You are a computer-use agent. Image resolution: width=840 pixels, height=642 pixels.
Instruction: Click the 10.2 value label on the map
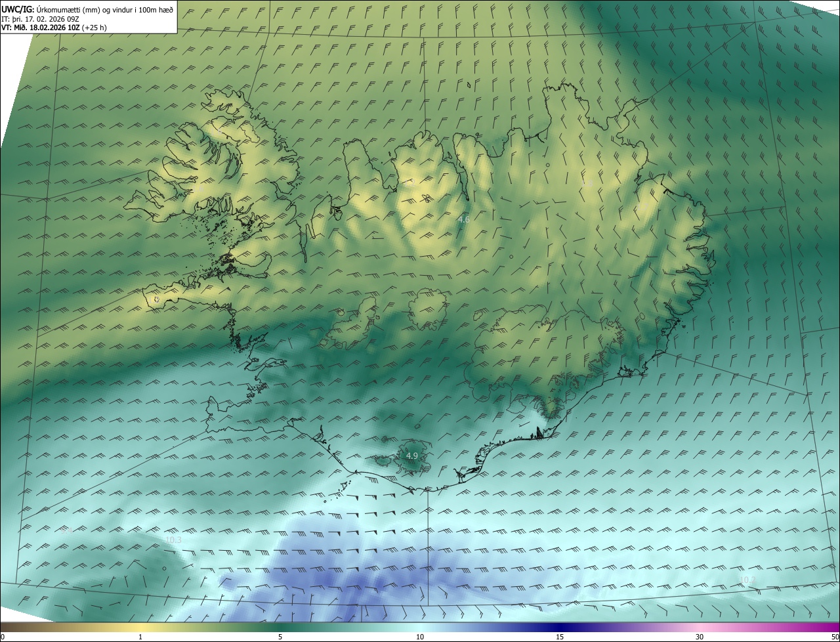pos(747,580)
